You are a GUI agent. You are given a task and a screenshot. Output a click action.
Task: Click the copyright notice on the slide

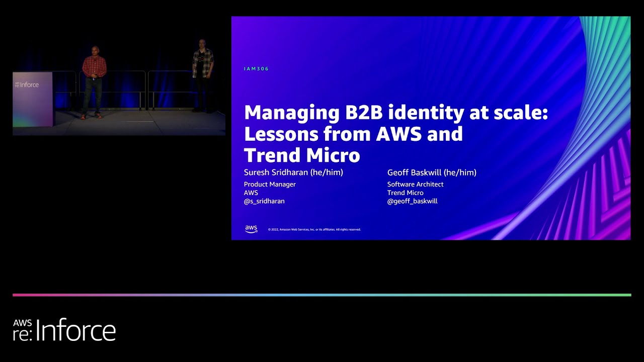coord(314,230)
